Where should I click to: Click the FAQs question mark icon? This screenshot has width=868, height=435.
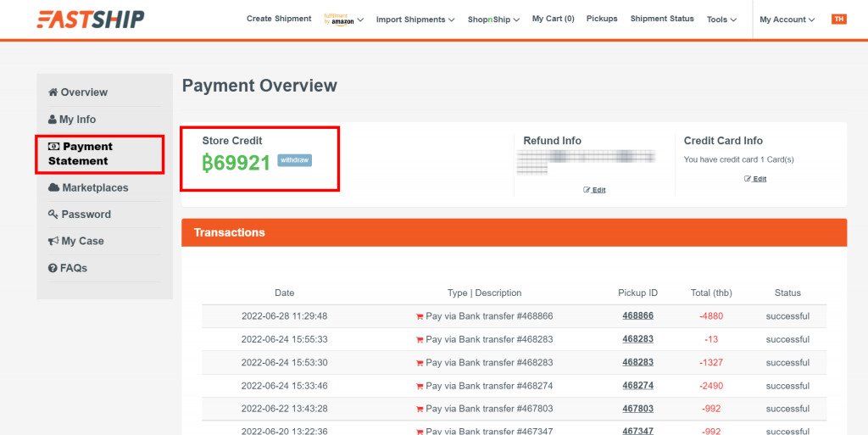coord(53,269)
